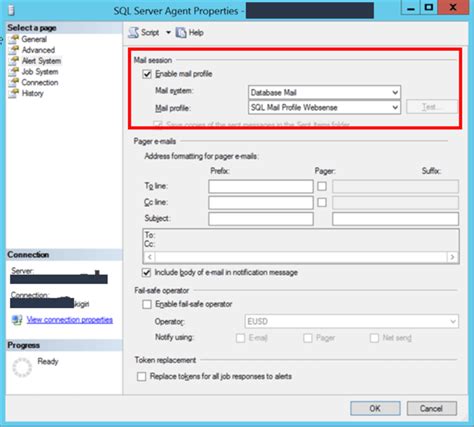Open the Connection page

pos(40,82)
